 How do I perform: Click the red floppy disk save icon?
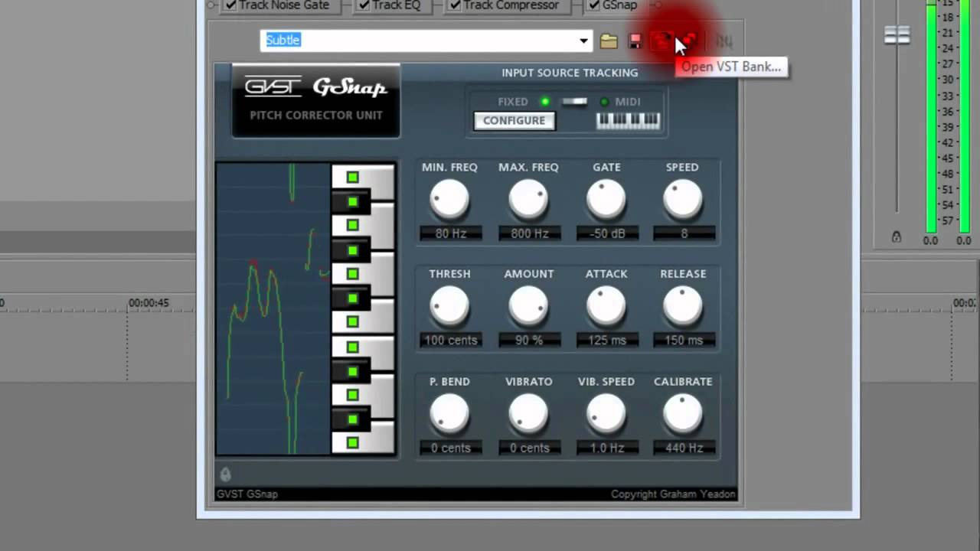(x=635, y=41)
